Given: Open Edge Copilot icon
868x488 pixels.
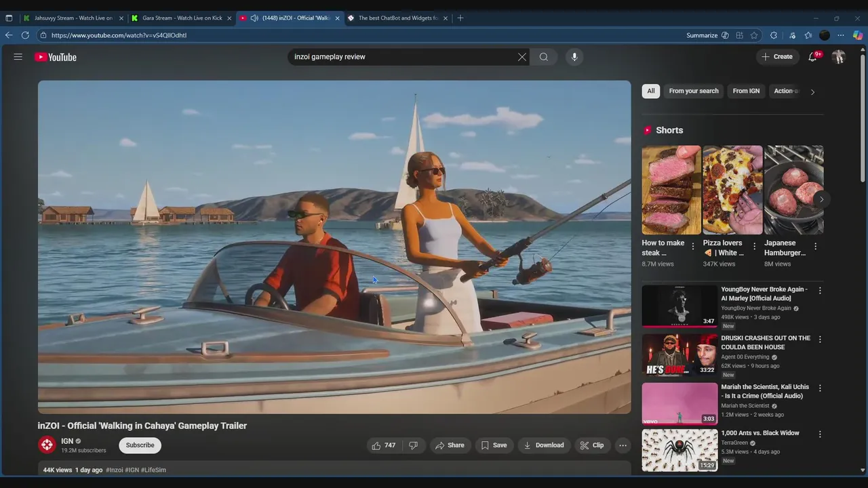Looking at the screenshot, I should coord(858,35).
